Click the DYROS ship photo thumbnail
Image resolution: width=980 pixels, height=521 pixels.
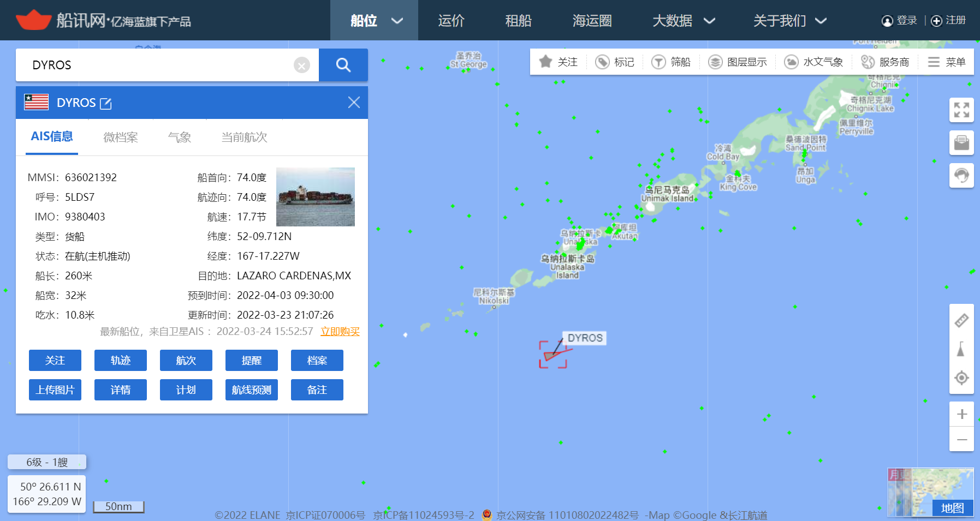[x=316, y=197]
